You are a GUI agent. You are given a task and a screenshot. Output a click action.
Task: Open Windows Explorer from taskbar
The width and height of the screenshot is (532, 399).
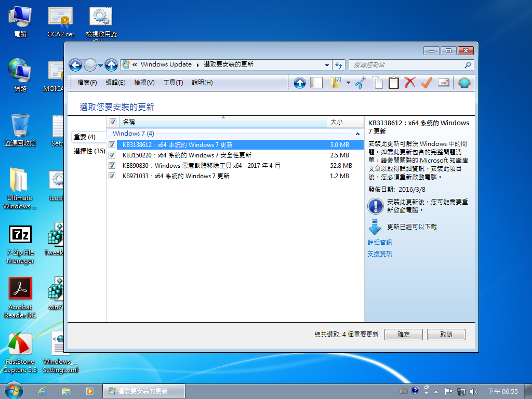(x=66, y=391)
